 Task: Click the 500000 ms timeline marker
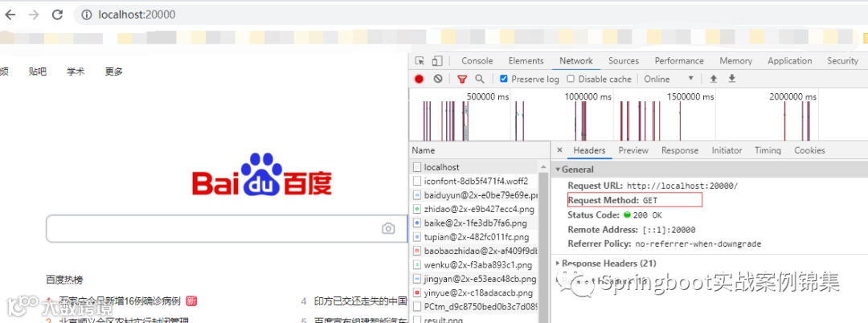pos(488,96)
